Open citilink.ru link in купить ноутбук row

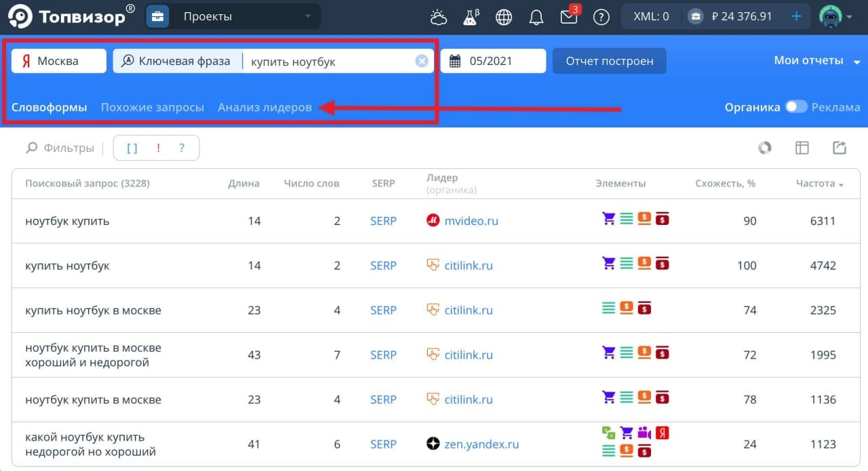pos(469,266)
